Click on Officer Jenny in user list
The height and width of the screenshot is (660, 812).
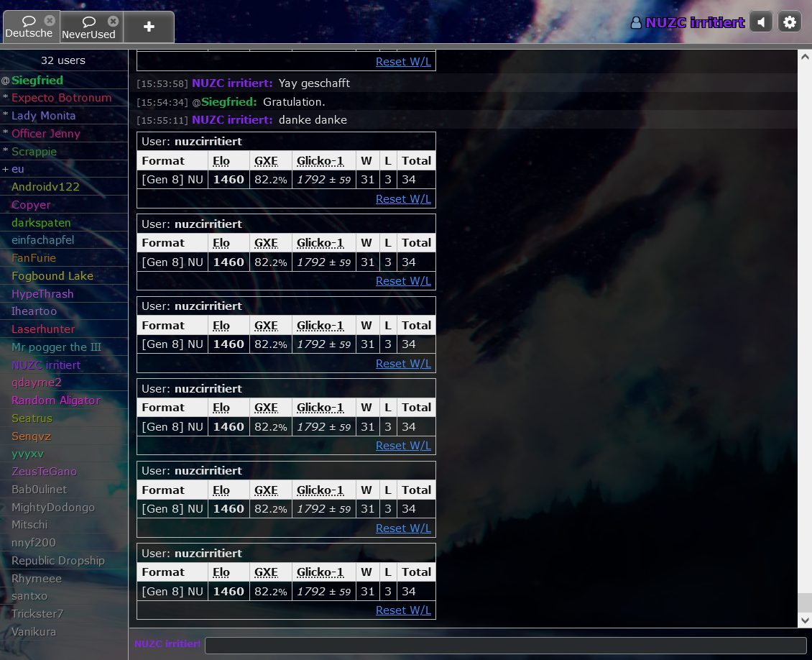pos(46,134)
